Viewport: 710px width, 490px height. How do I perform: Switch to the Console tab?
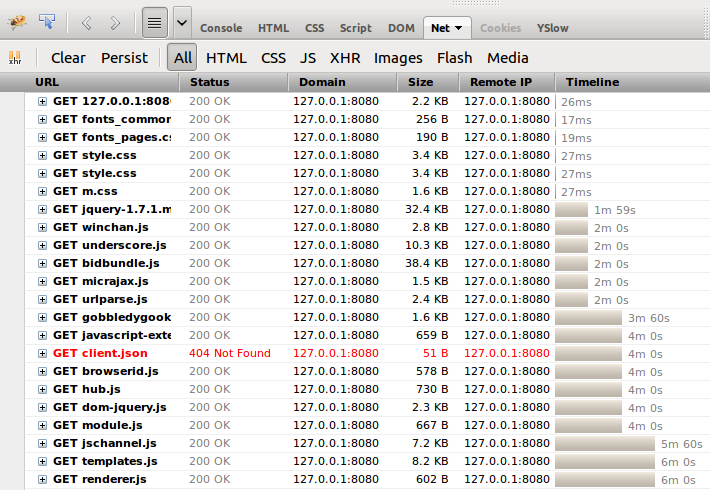(x=221, y=28)
